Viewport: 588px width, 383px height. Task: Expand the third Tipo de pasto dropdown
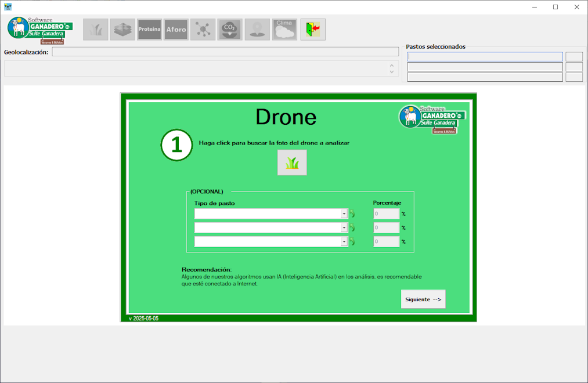(x=344, y=241)
